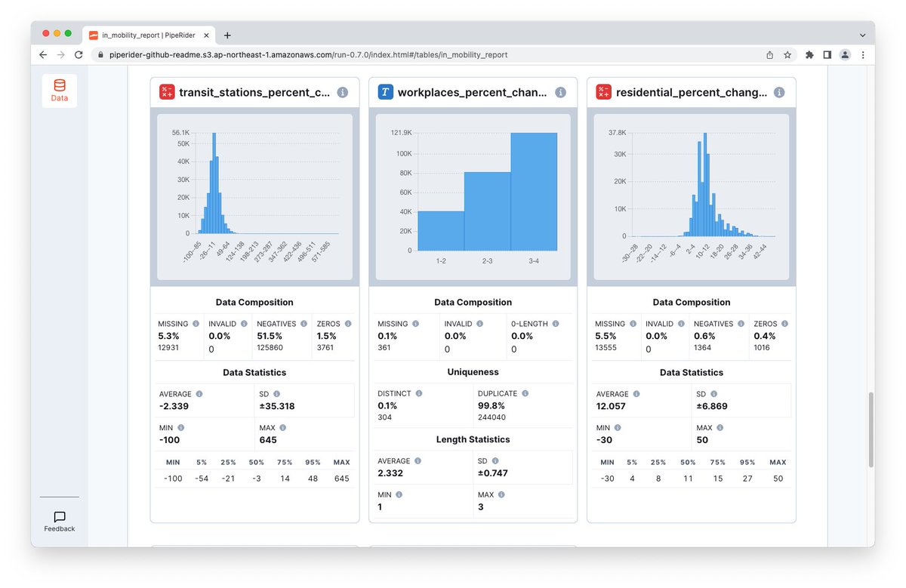Open the Data section in sidebar
Viewport: 906px width, 588px height.
[59, 91]
